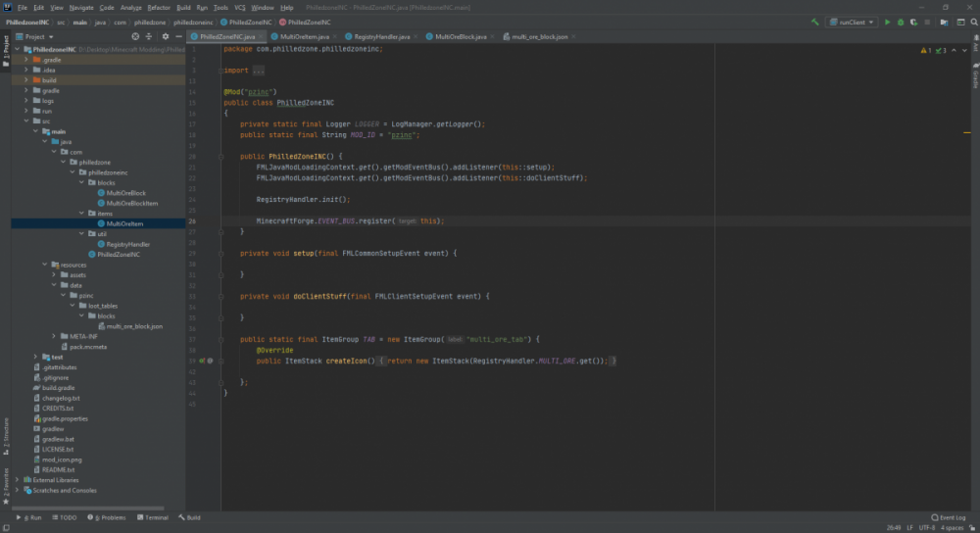
Task: Open the Refactor menu
Action: (158, 8)
